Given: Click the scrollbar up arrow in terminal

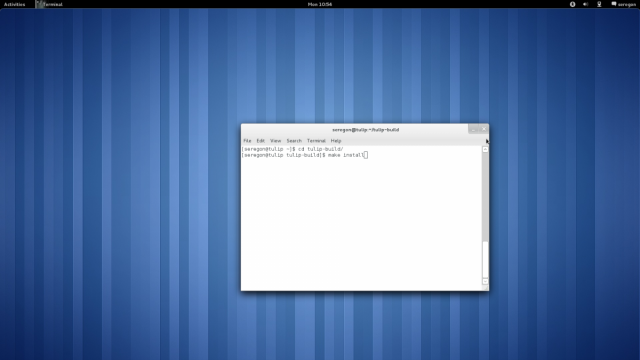Looking at the screenshot, I should coord(485,149).
